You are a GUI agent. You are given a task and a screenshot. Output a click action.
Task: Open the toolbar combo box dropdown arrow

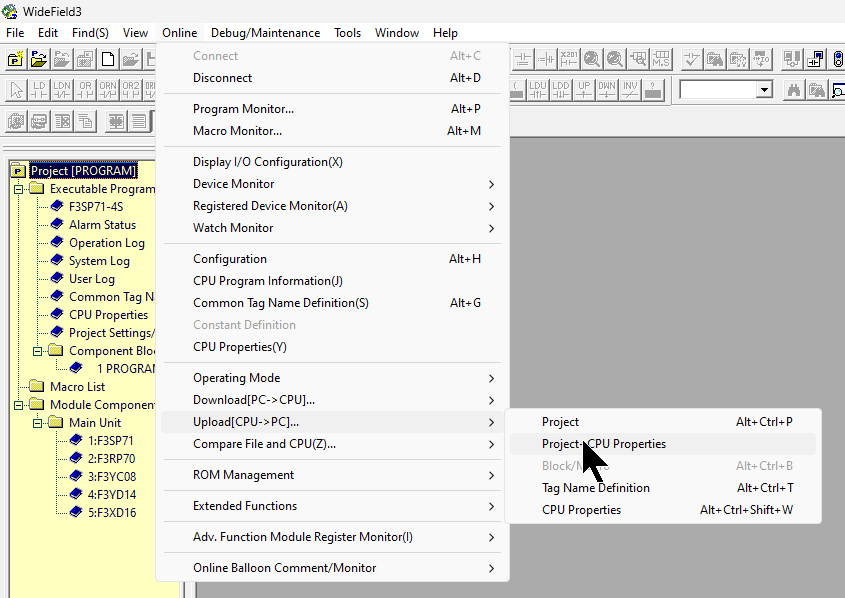(764, 90)
